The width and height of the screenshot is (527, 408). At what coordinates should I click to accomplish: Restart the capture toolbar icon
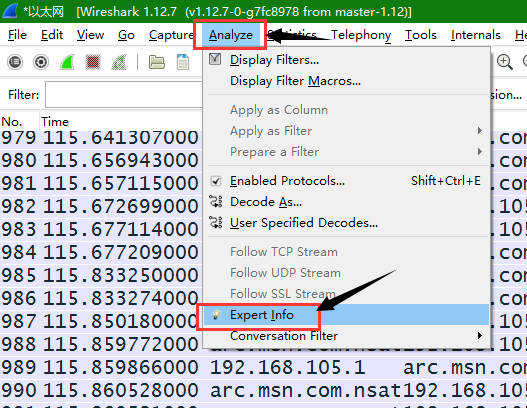pyautogui.click(x=119, y=62)
